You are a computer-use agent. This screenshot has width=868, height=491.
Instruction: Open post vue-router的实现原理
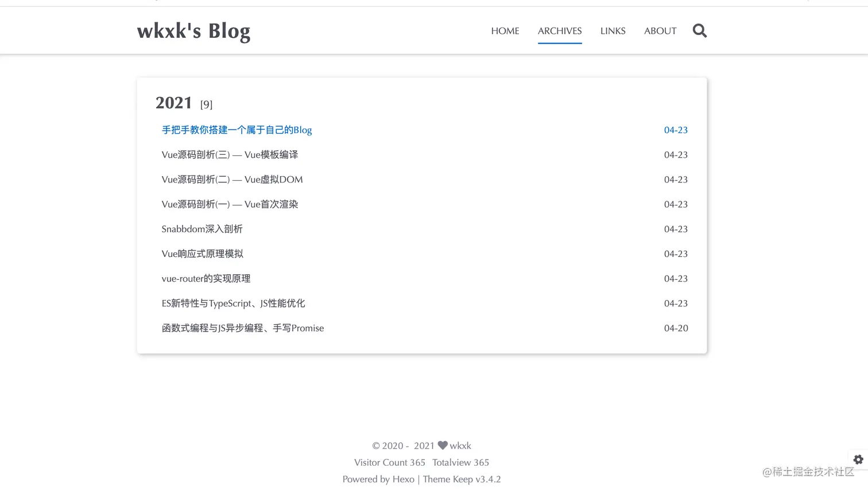pyautogui.click(x=206, y=279)
